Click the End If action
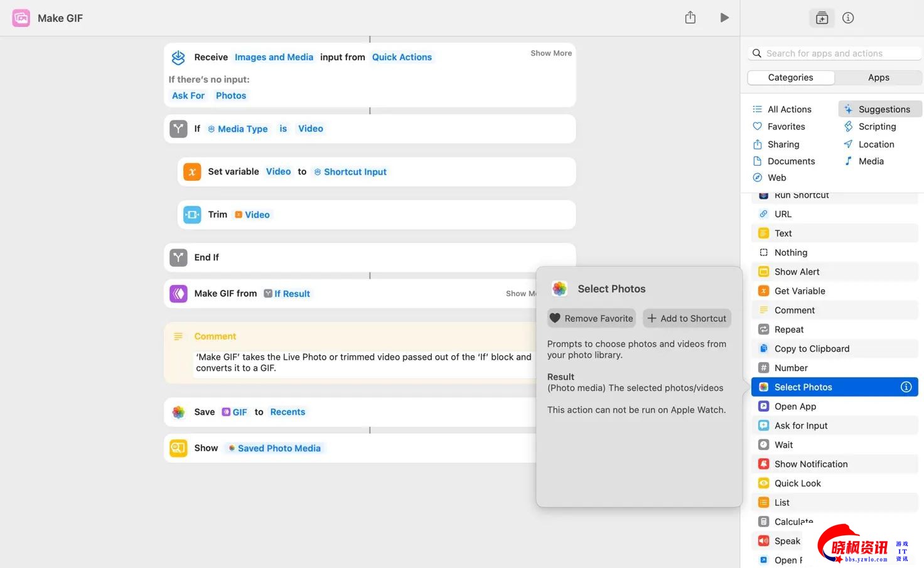924x568 pixels. click(x=370, y=257)
